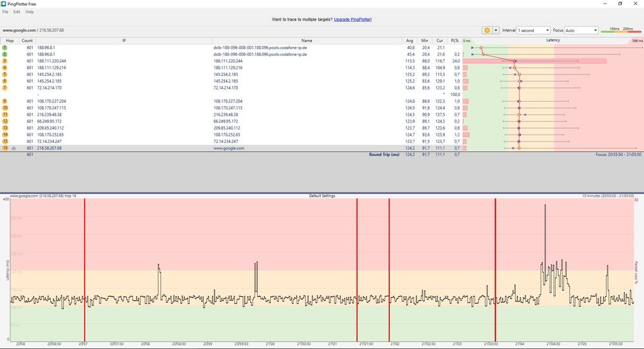Click the Focus: 20:55:50 - 21:05:50 text
The width and height of the screenshot is (644, 349).
(618, 155)
